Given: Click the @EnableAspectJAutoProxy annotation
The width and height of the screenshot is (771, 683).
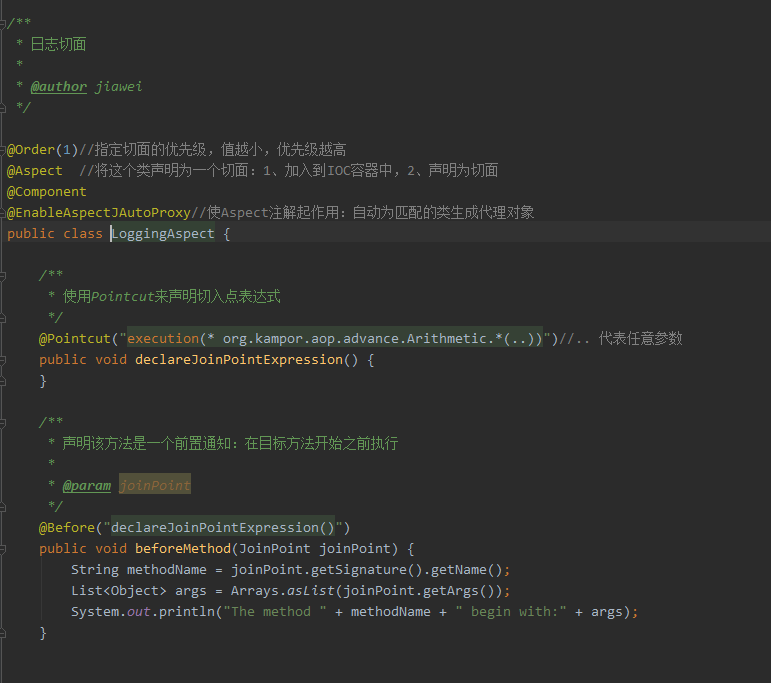Looking at the screenshot, I should click(x=99, y=212).
